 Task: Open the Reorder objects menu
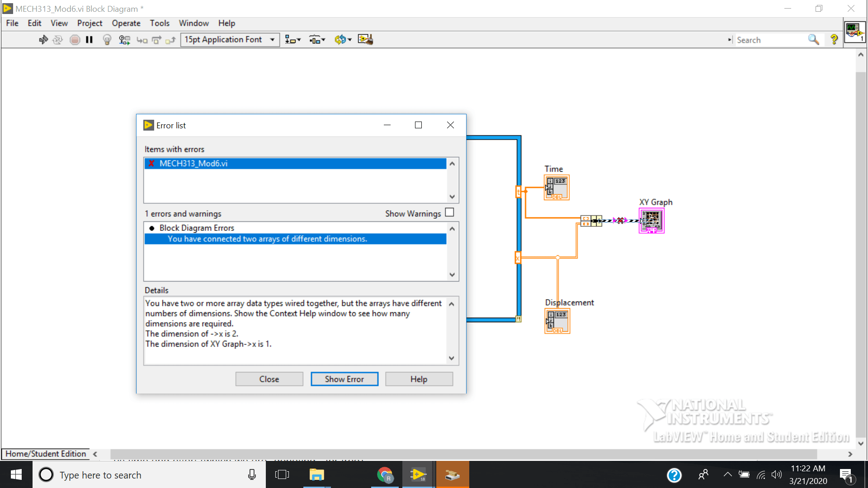pos(343,40)
